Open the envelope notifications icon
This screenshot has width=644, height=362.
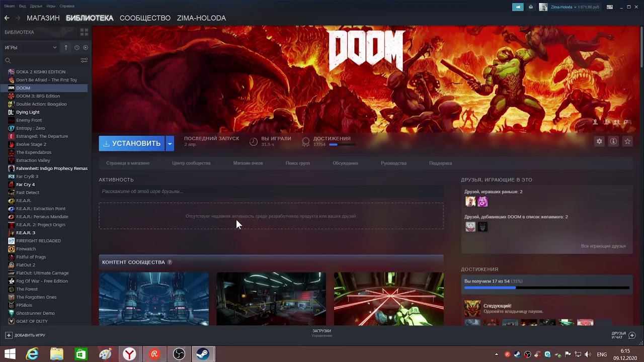[x=531, y=7]
